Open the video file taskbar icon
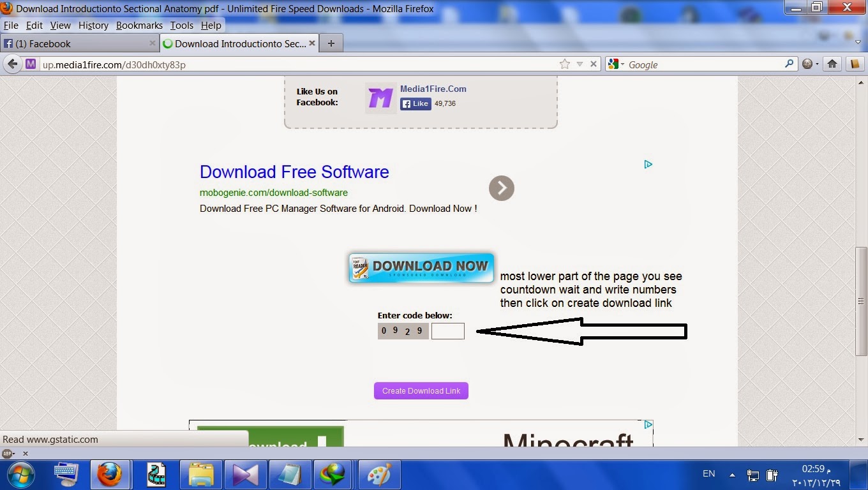This screenshot has height=490, width=868. [x=157, y=475]
